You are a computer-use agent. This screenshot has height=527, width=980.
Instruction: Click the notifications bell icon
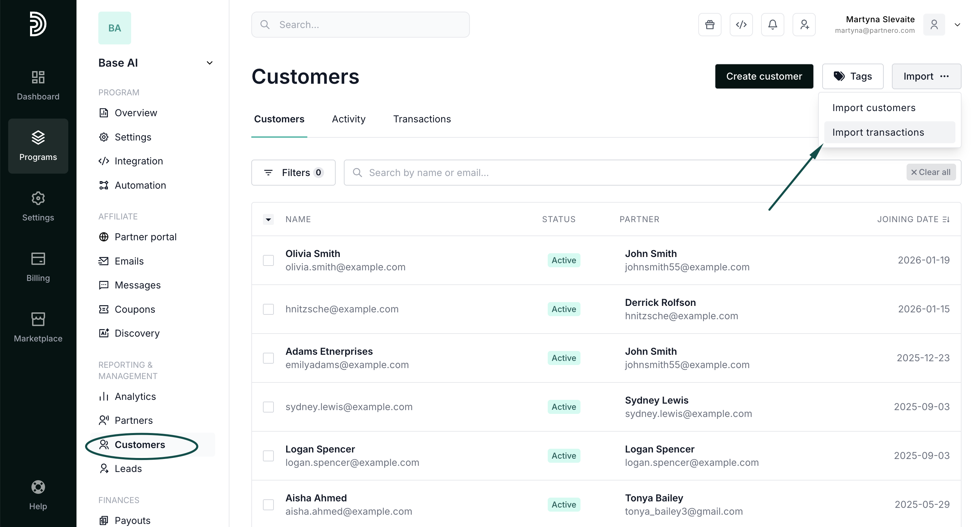pos(772,25)
